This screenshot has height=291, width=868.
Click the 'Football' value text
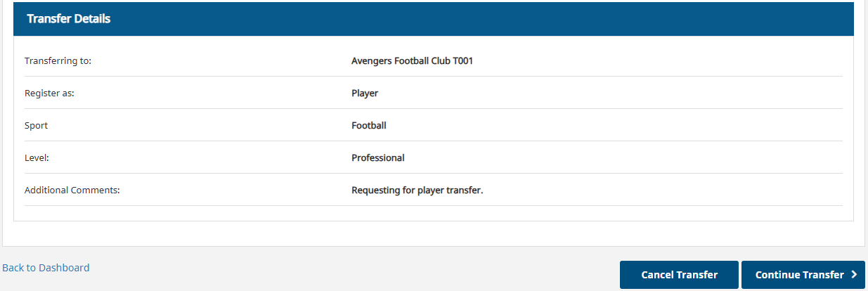point(369,126)
